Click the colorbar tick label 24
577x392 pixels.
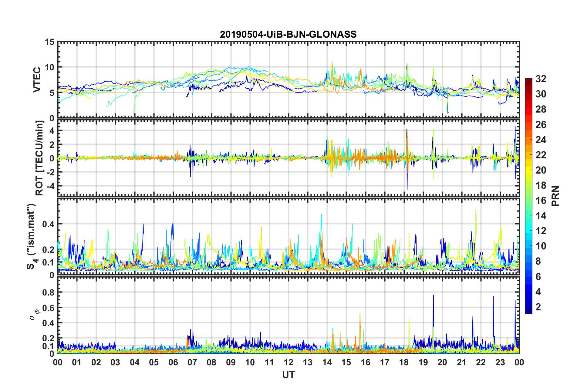click(541, 140)
